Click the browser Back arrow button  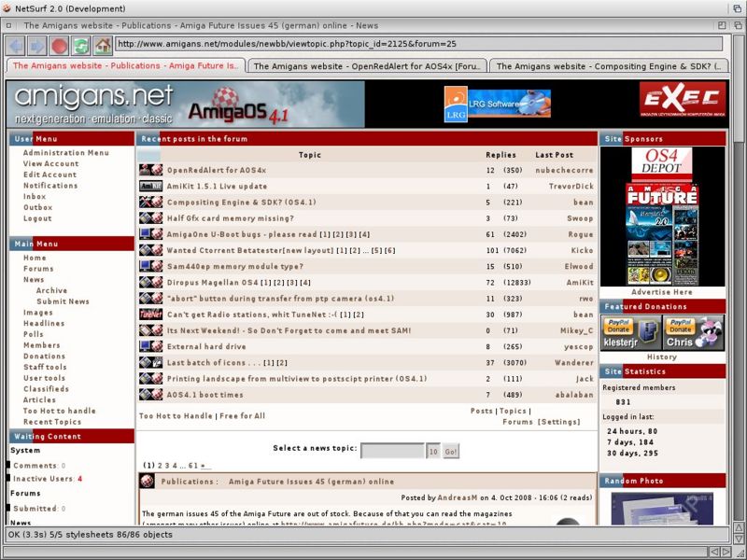point(16,45)
